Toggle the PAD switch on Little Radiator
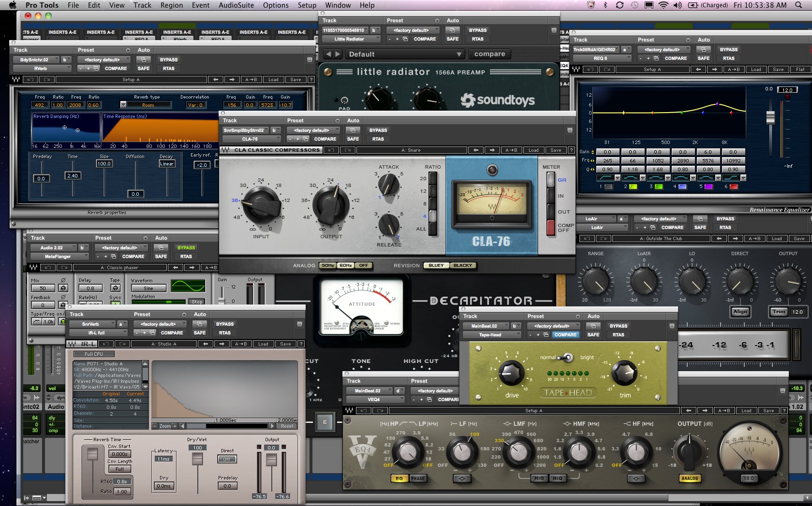812x506 pixels. (344, 101)
